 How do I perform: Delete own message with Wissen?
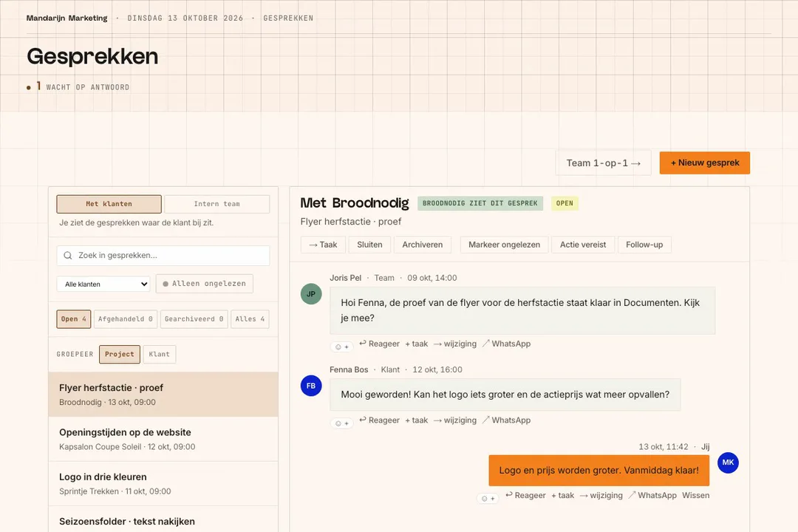(x=696, y=495)
